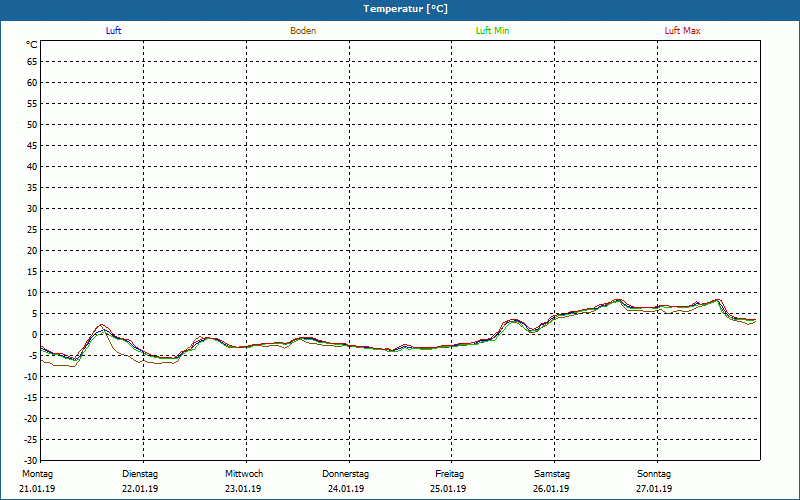Click the Luft legend label
This screenshot has height=500, width=800.
point(113,31)
